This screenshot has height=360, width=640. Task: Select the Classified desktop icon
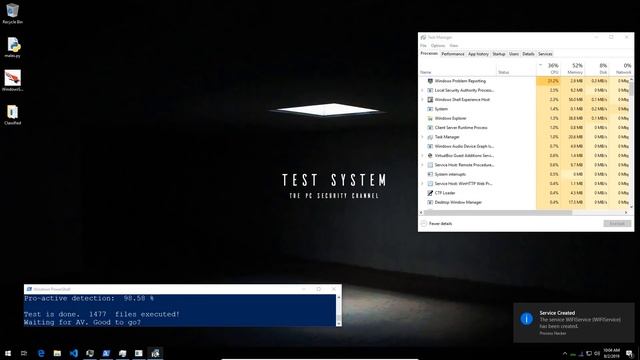click(13, 115)
